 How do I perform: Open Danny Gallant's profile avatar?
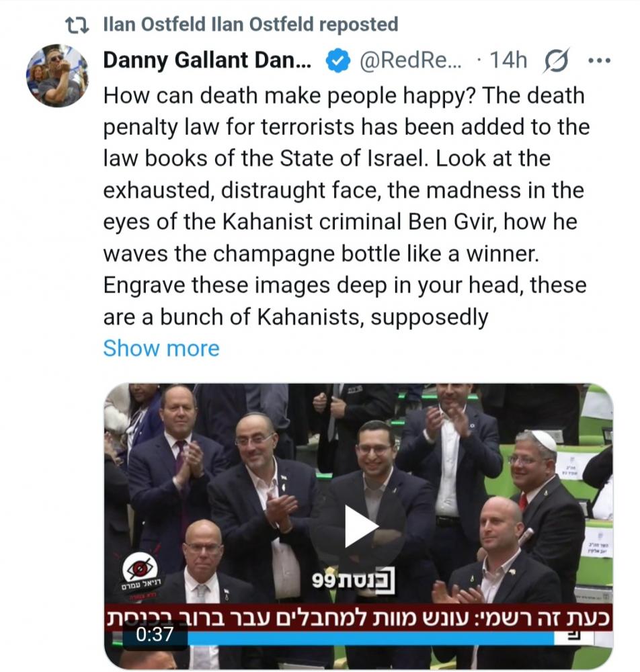[57, 75]
